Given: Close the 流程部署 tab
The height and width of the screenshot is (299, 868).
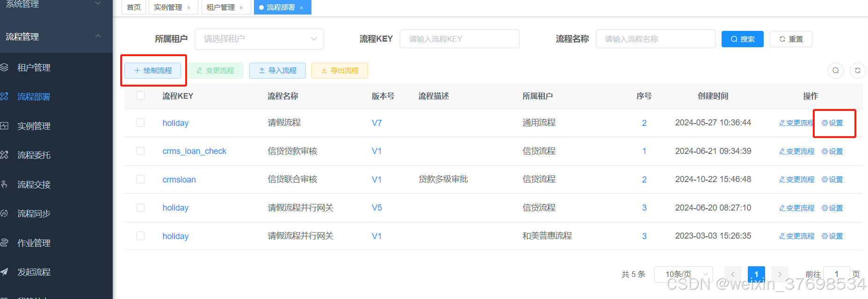Looking at the screenshot, I should [301, 7].
